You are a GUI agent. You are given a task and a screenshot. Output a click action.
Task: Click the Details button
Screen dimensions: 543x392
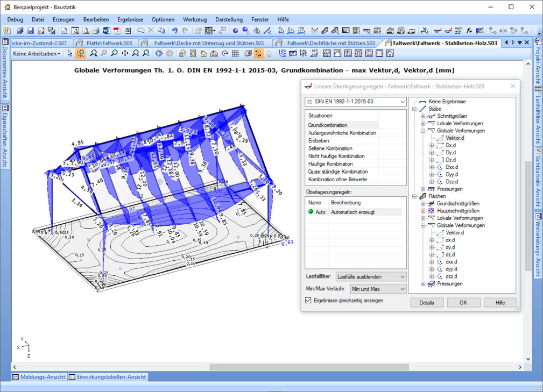click(426, 303)
